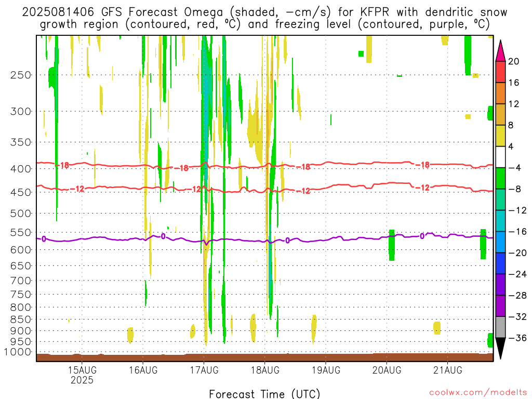The image size is (532, 399).
Task: Select the 18AUG date label on time axis
Action: click(265, 370)
